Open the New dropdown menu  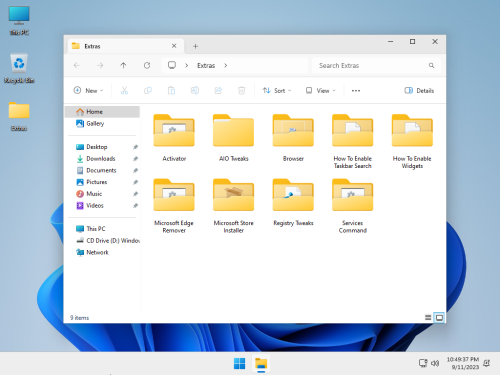(x=88, y=90)
